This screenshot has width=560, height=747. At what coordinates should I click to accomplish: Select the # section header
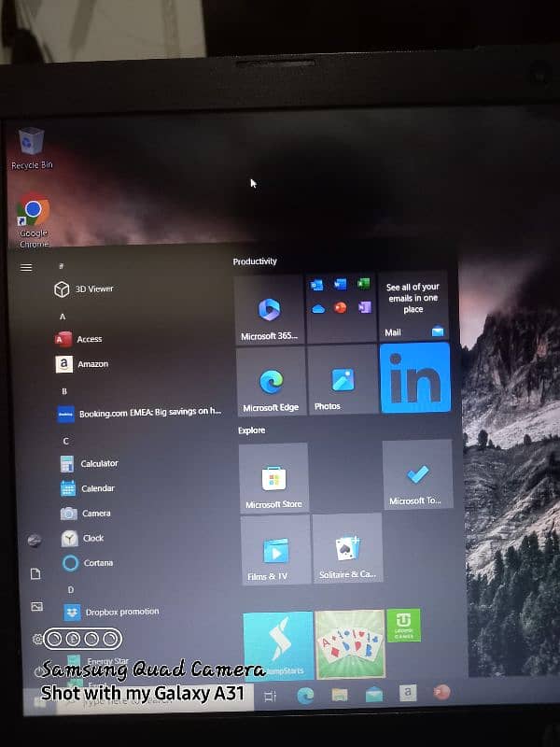click(61, 266)
